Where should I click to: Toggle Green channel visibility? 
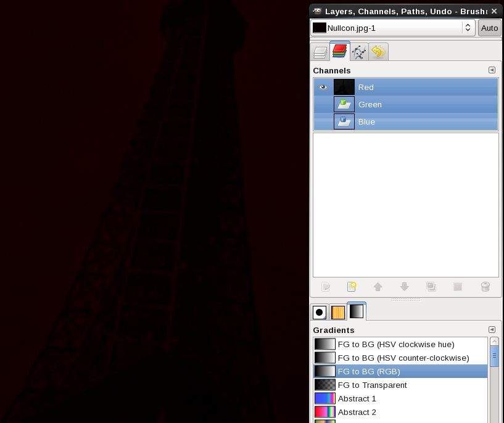[323, 104]
